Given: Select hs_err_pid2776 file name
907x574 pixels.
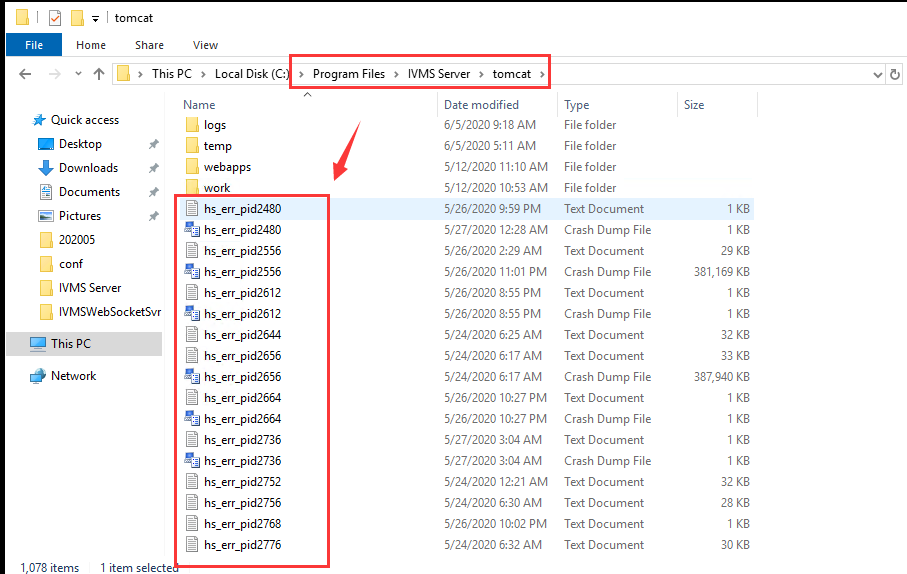Looking at the screenshot, I should (242, 544).
